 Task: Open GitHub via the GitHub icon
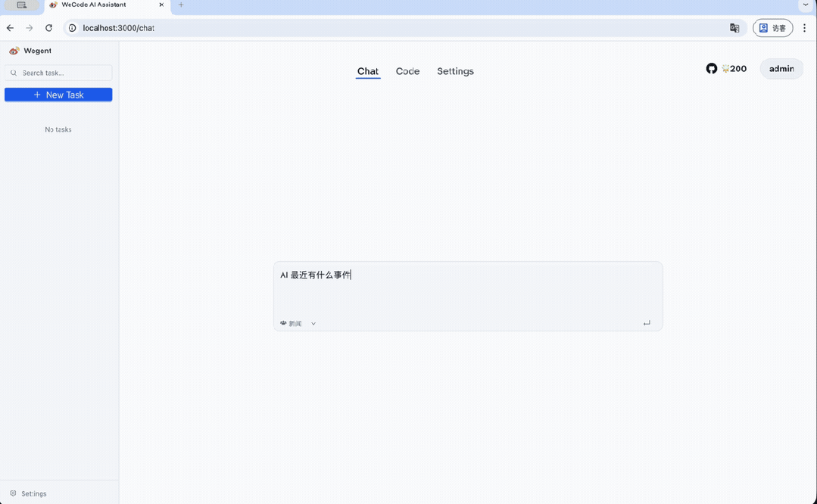click(711, 68)
